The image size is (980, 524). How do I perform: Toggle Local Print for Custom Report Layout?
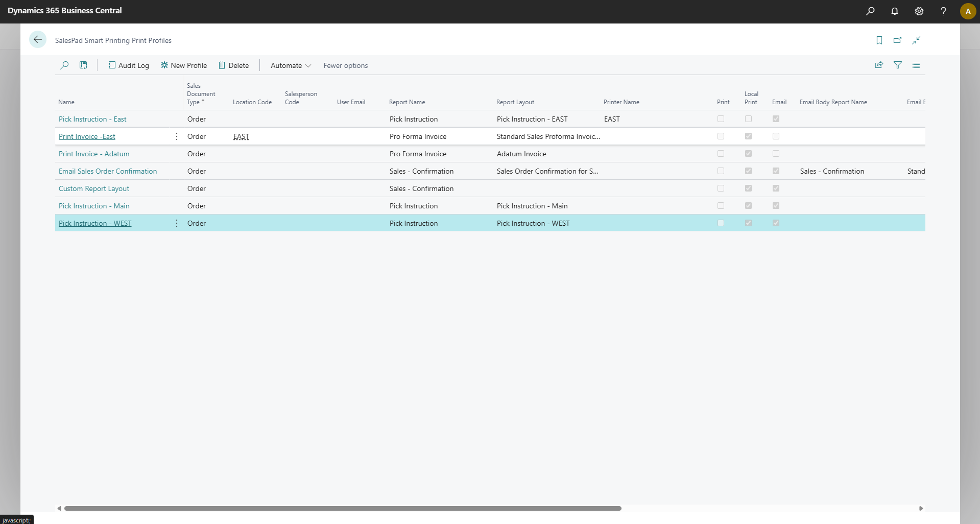point(748,188)
